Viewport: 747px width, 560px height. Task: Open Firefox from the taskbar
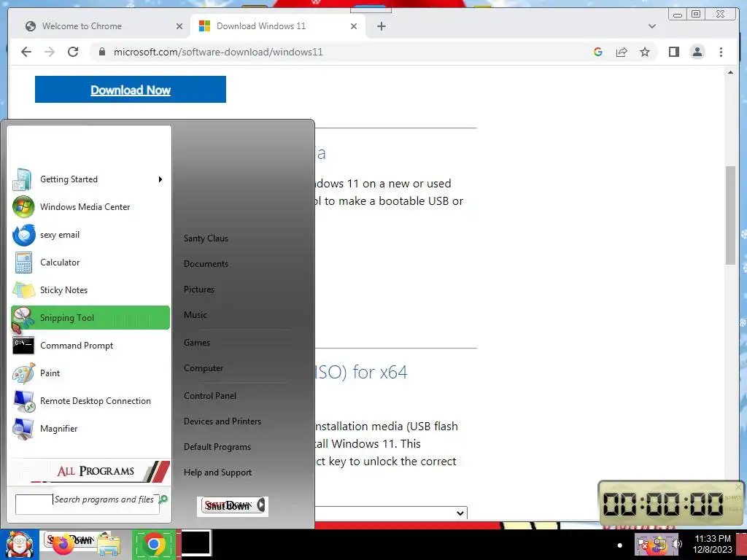63,545
